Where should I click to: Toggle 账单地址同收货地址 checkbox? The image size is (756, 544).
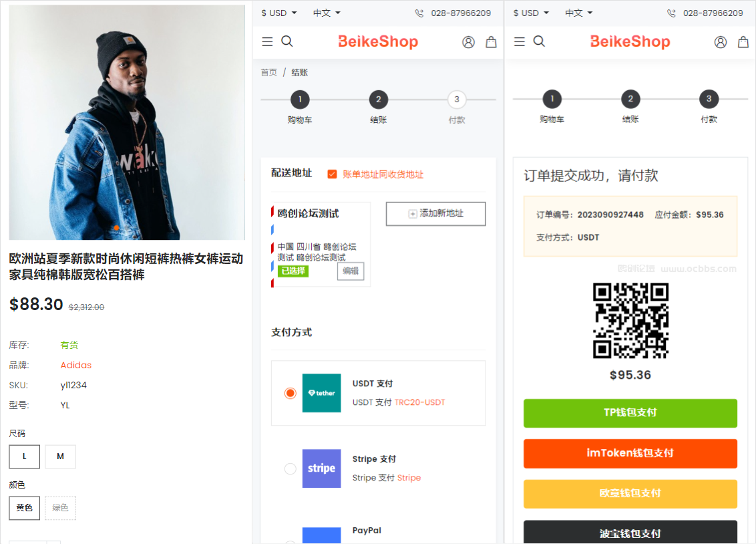coord(332,174)
